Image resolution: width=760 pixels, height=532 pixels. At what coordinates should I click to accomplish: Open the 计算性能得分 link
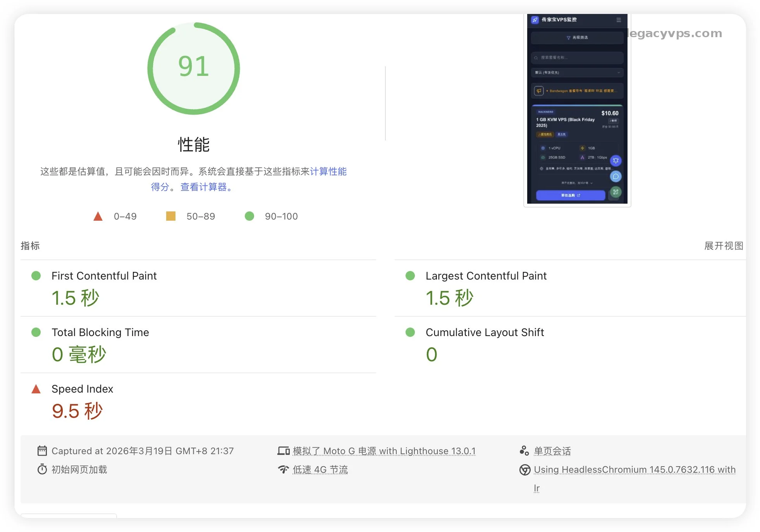pos(328,172)
